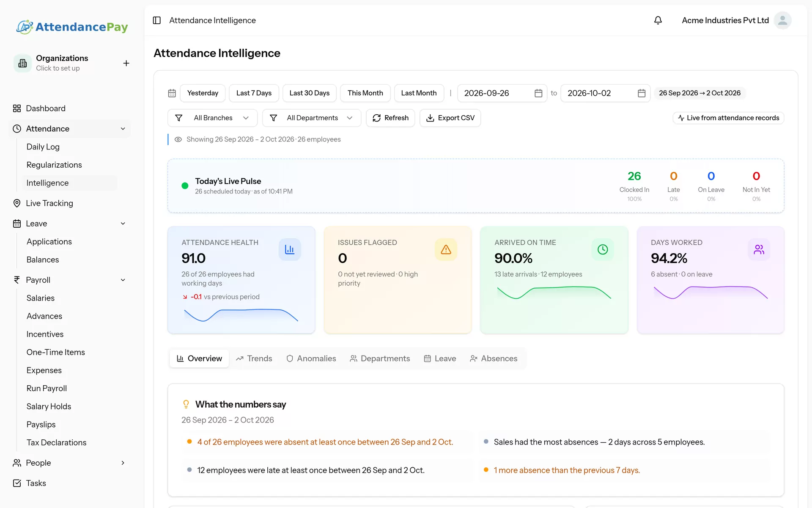
Task: Open Dashboard from sidebar
Action: pos(69,108)
